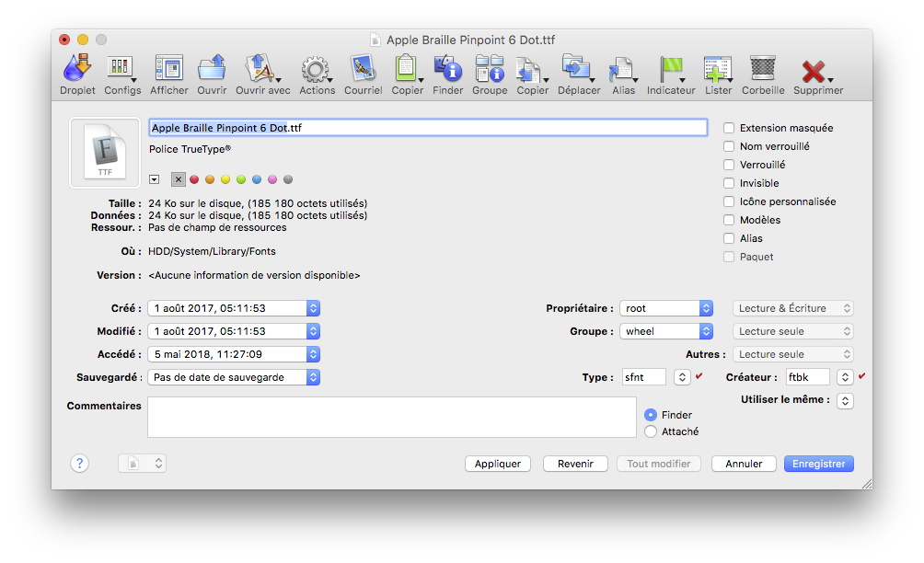Open the Actions gear menu

point(317,70)
